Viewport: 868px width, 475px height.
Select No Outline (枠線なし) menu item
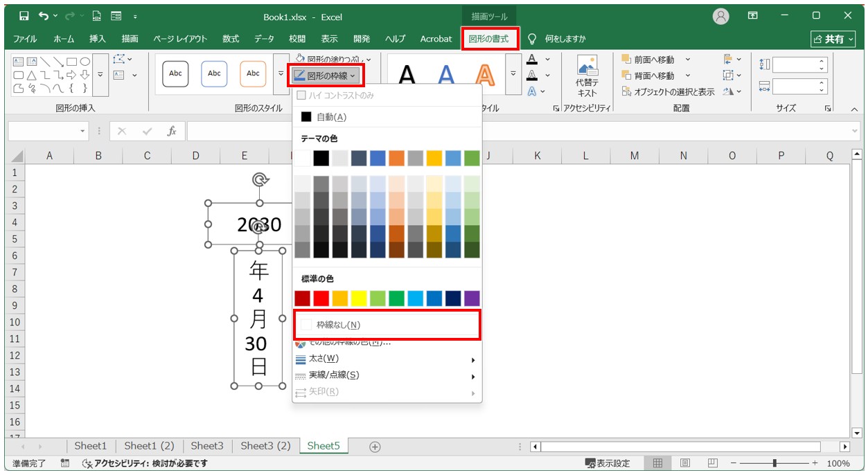pos(387,325)
